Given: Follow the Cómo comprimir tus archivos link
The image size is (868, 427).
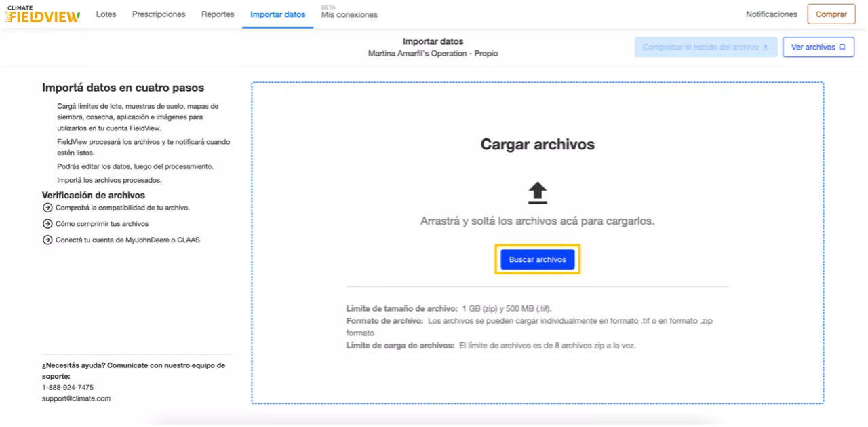Looking at the screenshot, I should tap(102, 223).
